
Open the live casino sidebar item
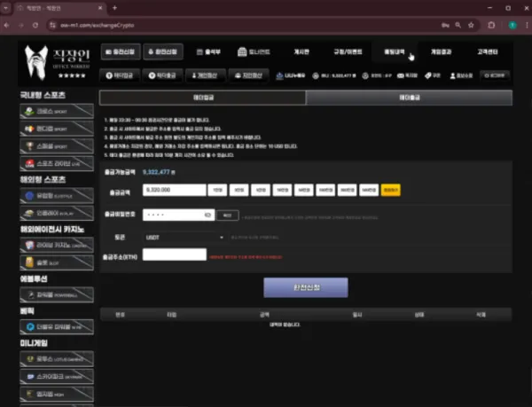(57, 245)
